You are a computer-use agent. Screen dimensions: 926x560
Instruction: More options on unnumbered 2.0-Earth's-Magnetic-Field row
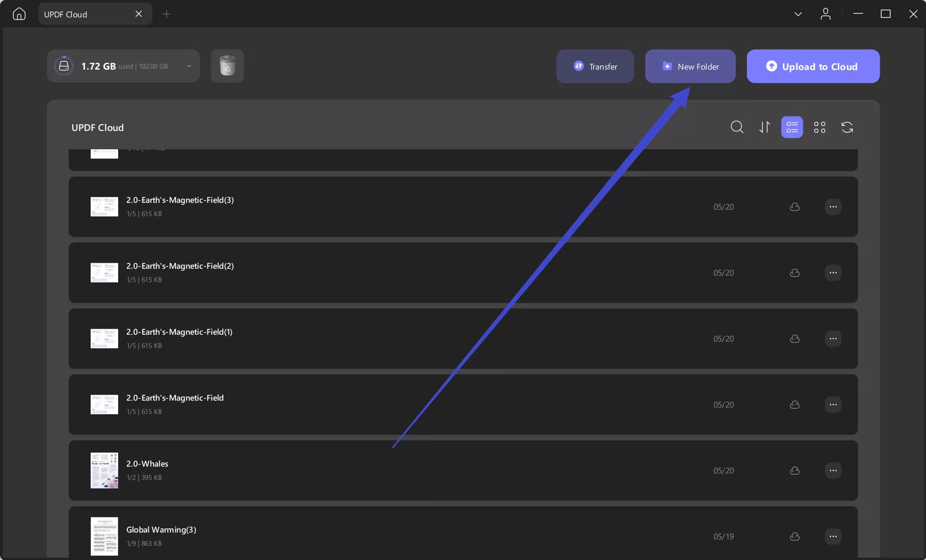coord(833,405)
